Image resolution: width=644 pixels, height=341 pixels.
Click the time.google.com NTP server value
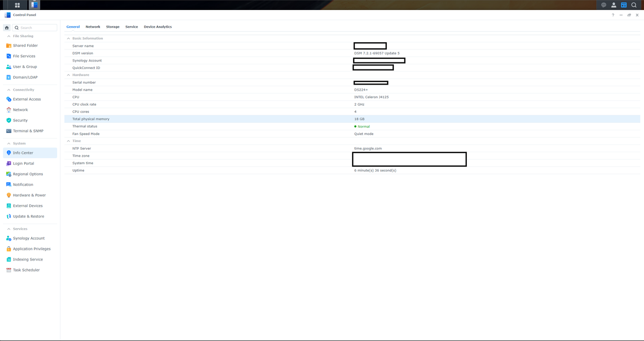pyautogui.click(x=368, y=149)
